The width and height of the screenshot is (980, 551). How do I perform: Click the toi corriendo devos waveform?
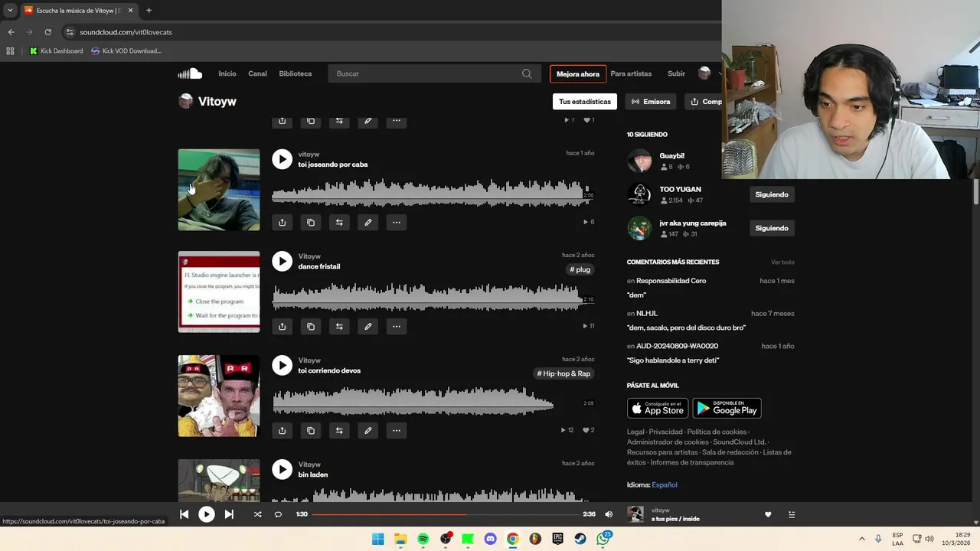pyautogui.click(x=433, y=400)
